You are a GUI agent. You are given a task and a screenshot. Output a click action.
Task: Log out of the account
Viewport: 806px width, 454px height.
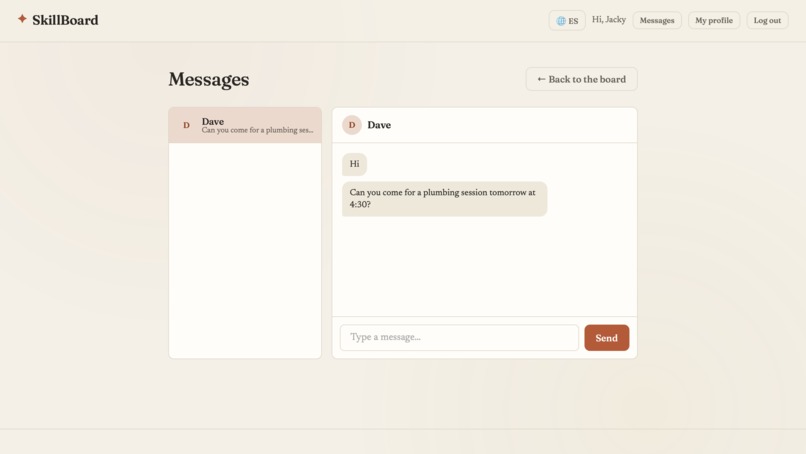[767, 21]
